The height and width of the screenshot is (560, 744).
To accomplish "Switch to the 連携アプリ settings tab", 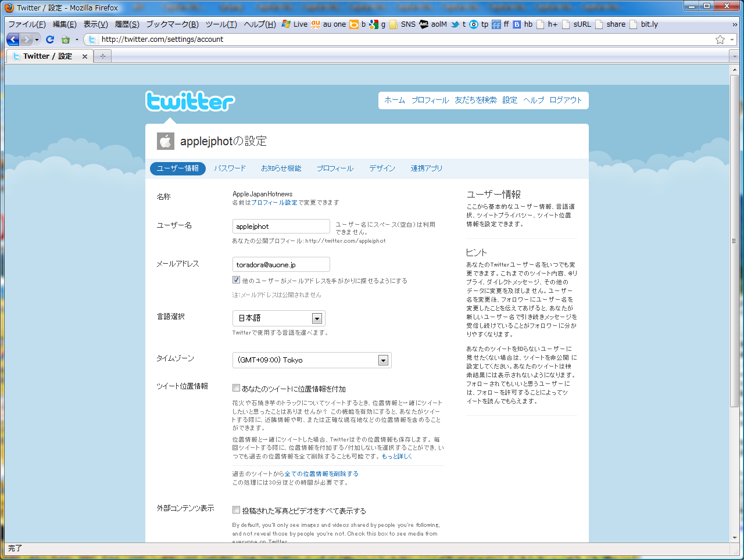I will 427,168.
